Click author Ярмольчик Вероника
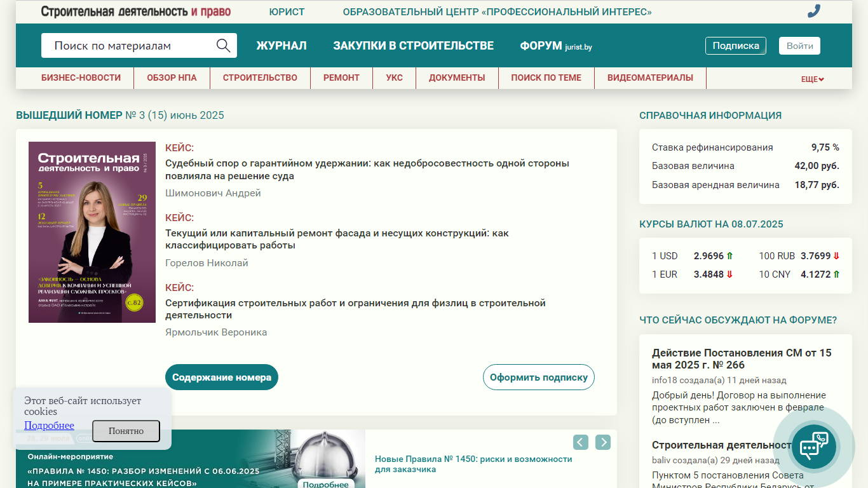 coord(216,332)
